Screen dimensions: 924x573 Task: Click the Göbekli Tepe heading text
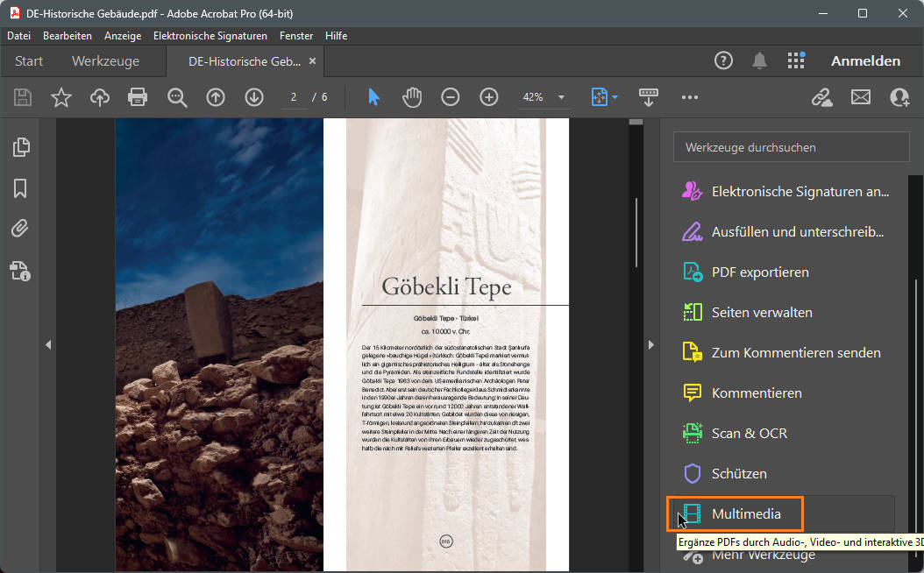[447, 286]
